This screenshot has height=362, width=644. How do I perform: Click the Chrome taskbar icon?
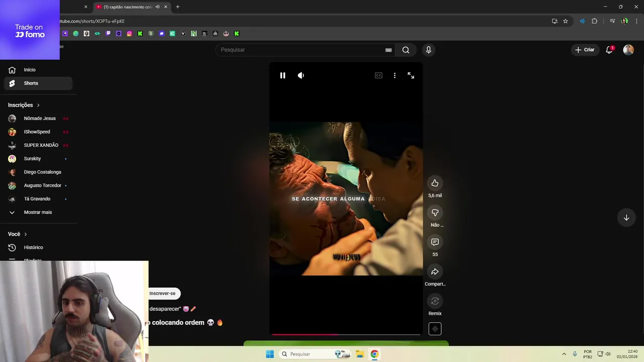tap(374, 354)
